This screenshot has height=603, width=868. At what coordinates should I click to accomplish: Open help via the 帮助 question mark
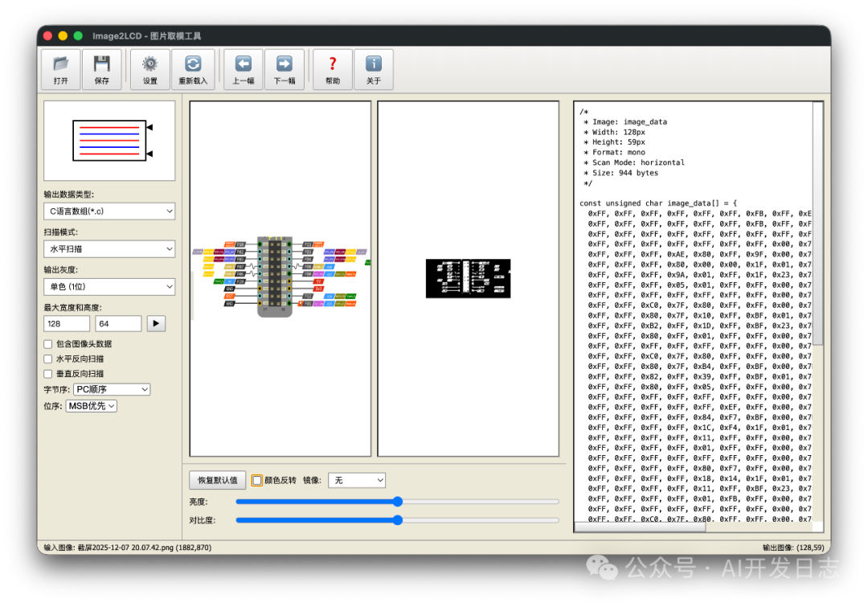[x=333, y=69]
